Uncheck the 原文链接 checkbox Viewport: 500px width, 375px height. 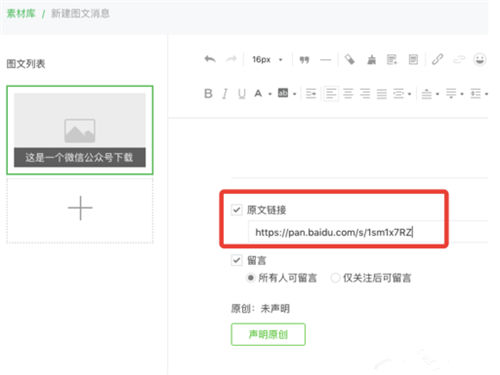click(237, 210)
